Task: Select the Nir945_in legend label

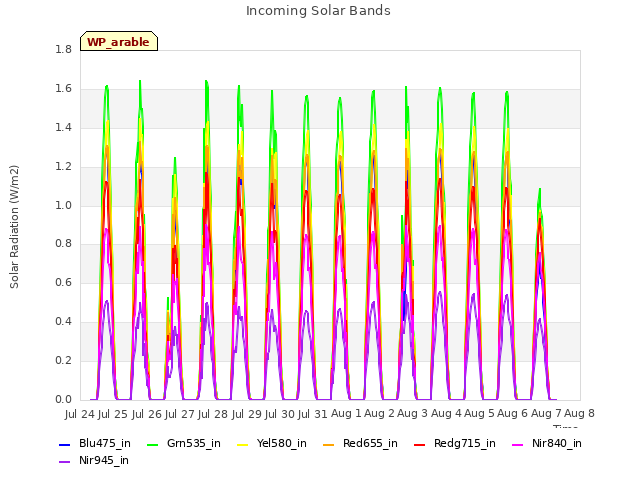Action: pos(104,460)
